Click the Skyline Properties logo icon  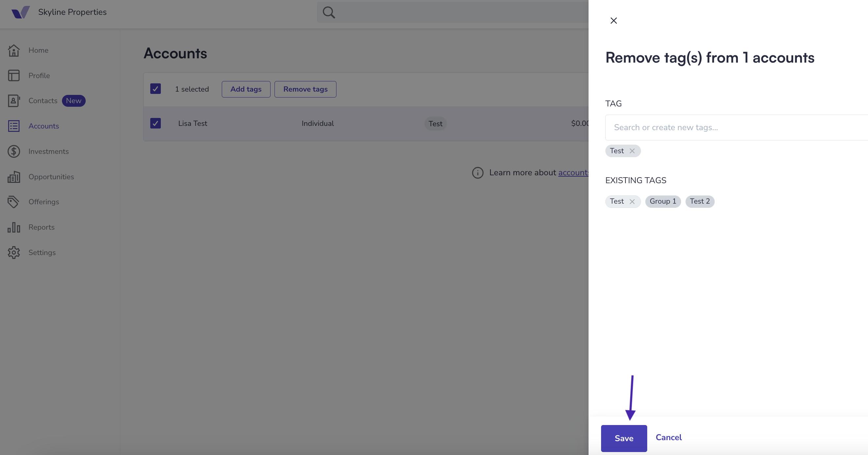pyautogui.click(x=20, y=12)
